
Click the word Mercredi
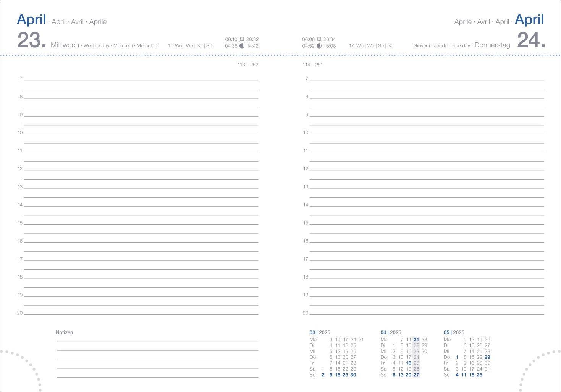pos(123,45)
